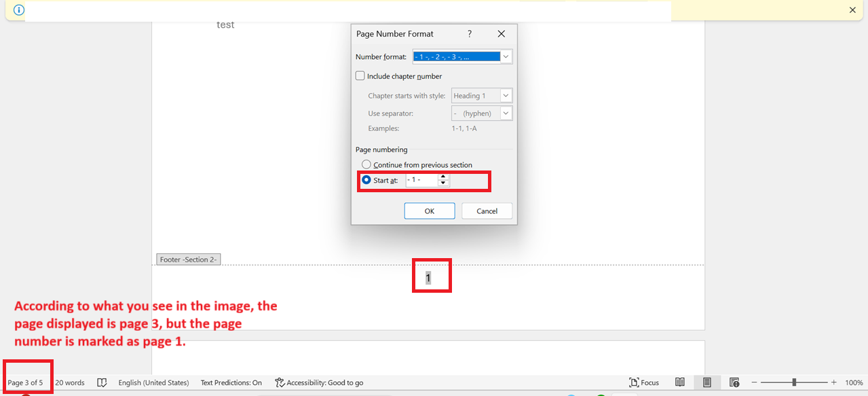Increment the Start at value with the up arrow

443,177
